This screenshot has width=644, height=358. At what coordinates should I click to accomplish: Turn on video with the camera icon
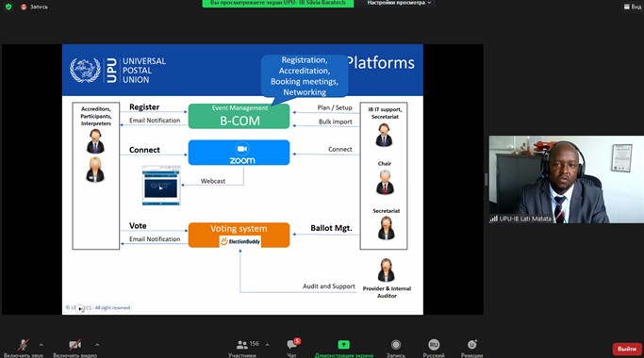(74, 345)
